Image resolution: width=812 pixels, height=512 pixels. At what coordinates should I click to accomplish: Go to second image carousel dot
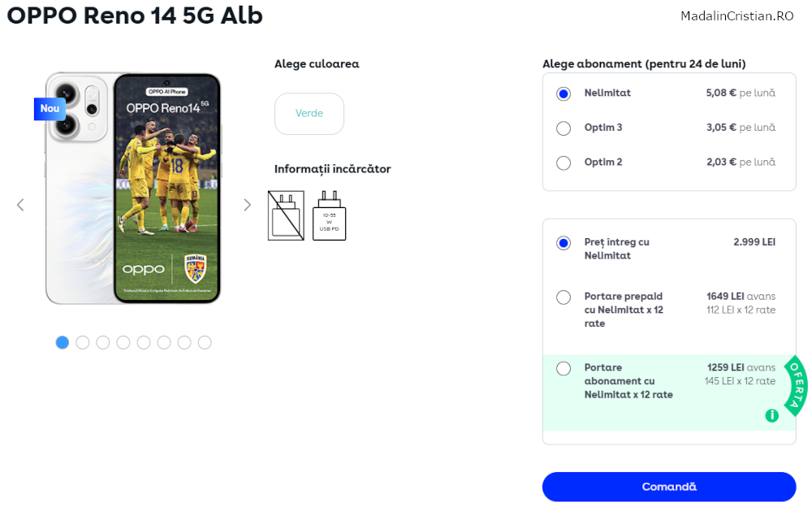click(x=82, y=342)
